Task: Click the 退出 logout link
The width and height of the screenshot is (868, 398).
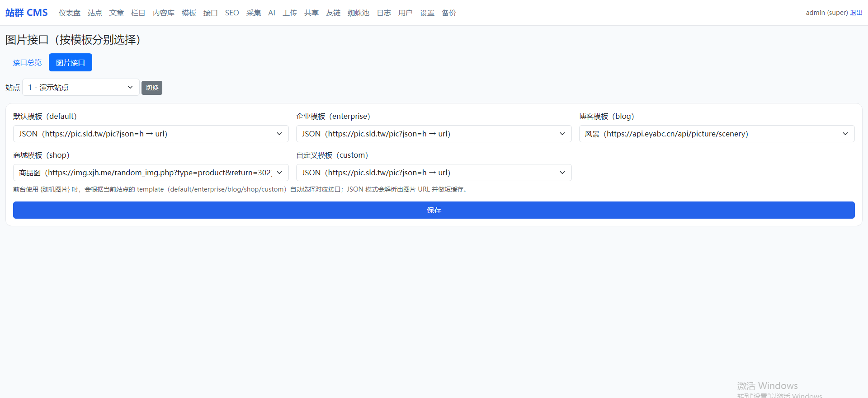Action: pos(856,13)
